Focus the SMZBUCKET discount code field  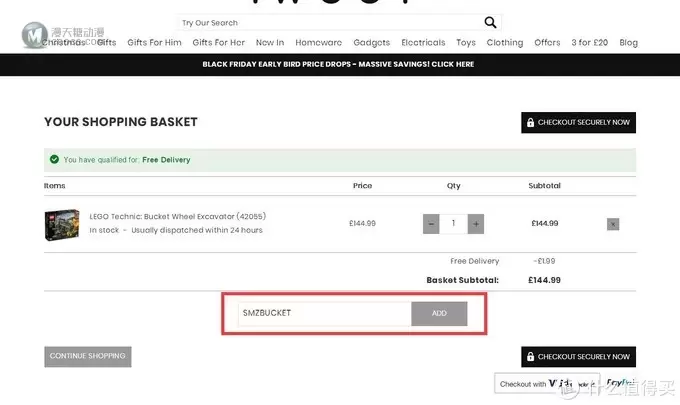point(324,314)
